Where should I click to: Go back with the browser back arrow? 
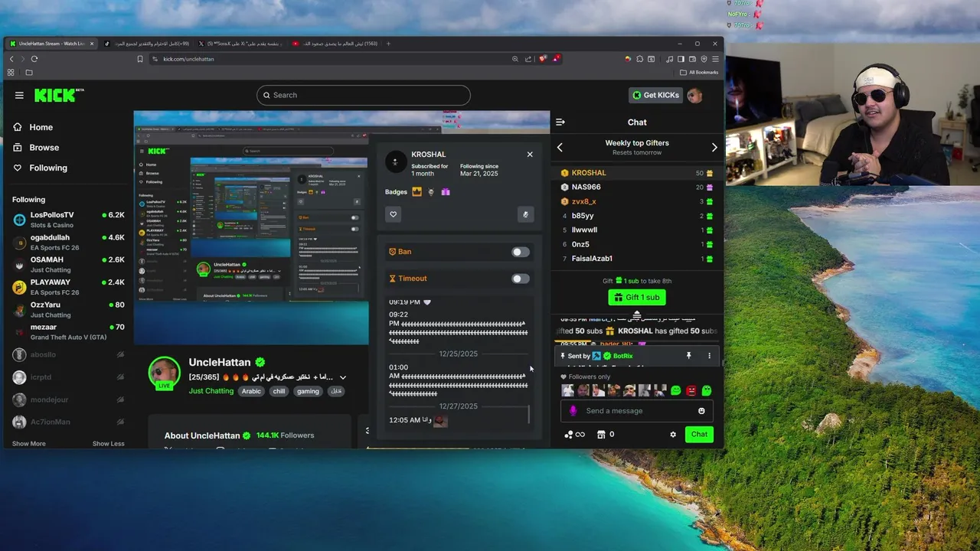coord(11,59)
